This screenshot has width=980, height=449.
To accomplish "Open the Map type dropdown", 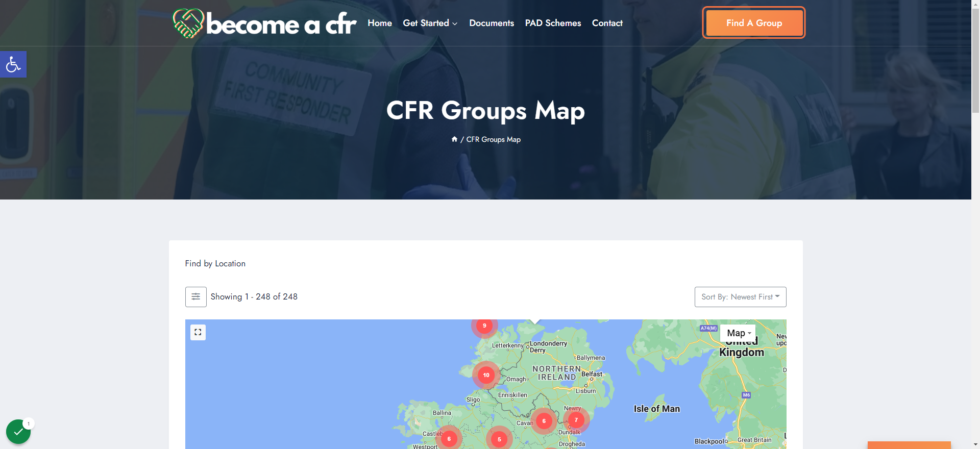I will [x=739, y=333].
